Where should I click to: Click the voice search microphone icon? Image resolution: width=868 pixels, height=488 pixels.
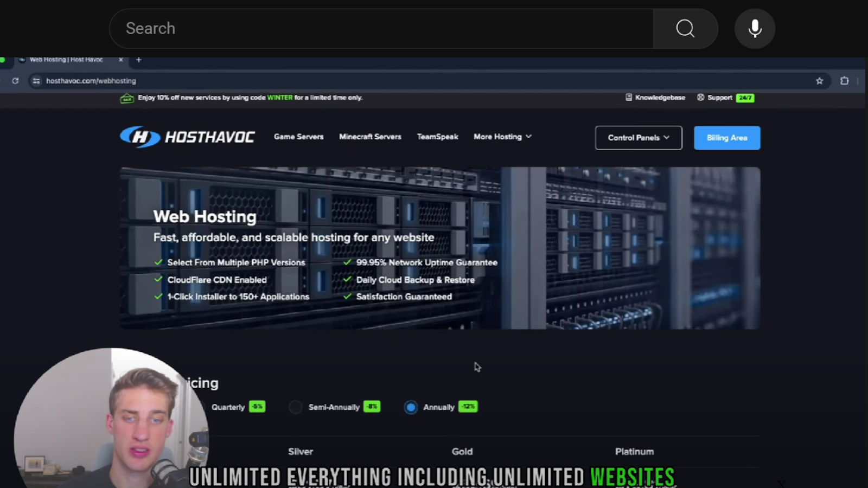[755, 28]
